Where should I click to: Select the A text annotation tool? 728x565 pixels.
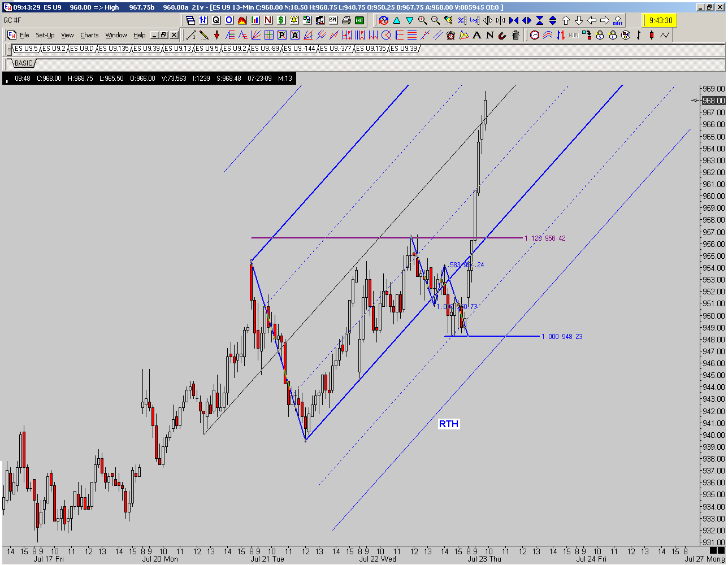[x=476, y=35]
